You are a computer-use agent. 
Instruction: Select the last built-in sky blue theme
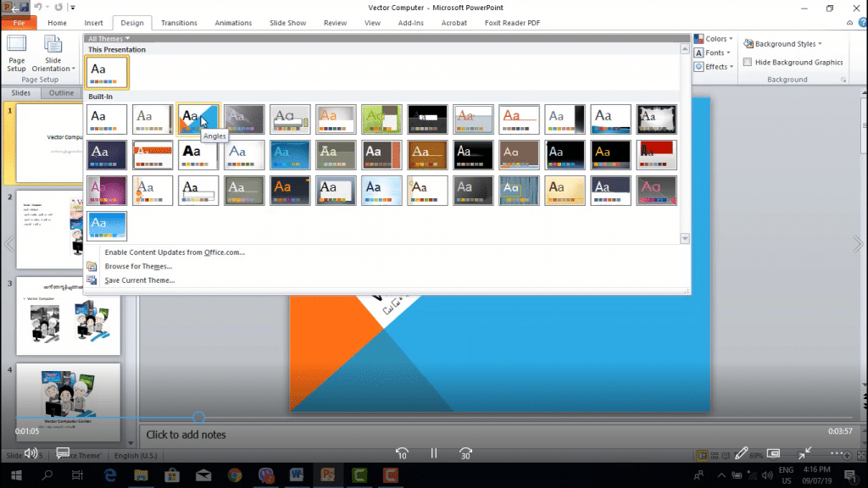click(x=107, y=225)
